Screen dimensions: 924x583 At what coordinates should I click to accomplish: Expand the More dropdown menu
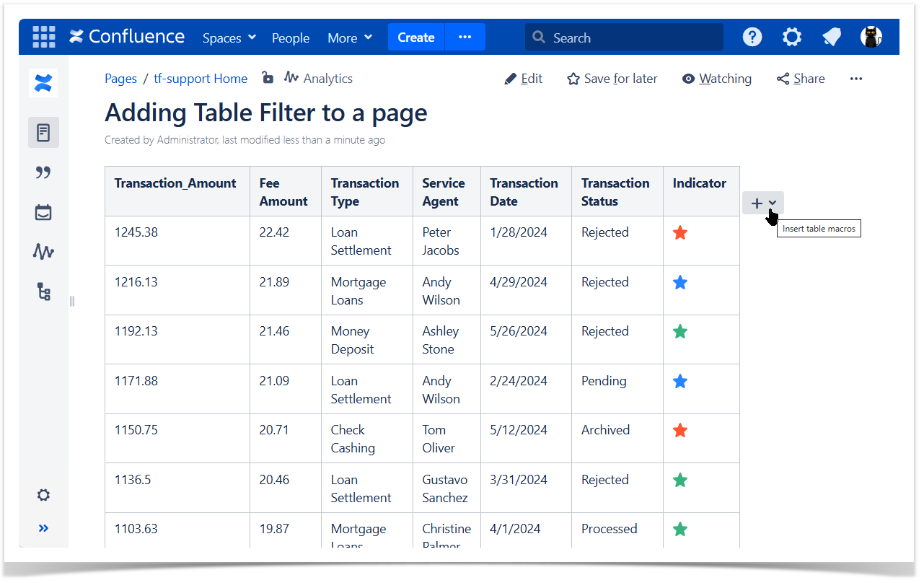pyautogui.click(x=349, y=38)
